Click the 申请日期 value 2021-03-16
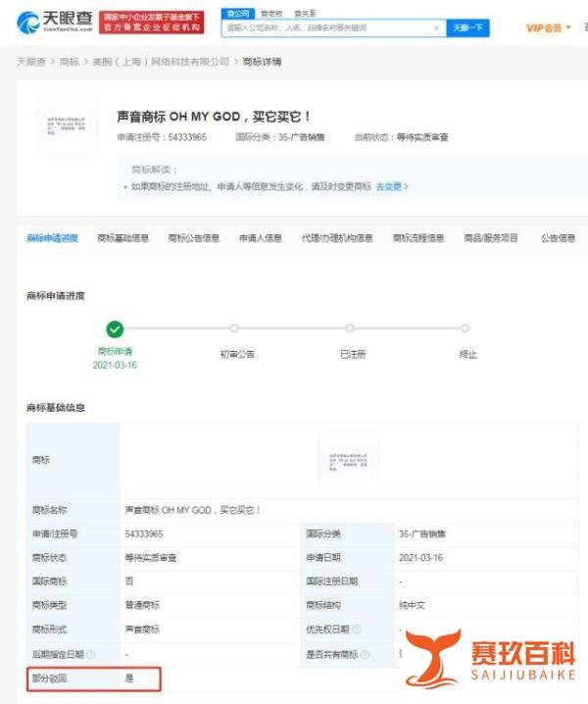Viewport: 588px width, 704px height. [x=420, y=558]
